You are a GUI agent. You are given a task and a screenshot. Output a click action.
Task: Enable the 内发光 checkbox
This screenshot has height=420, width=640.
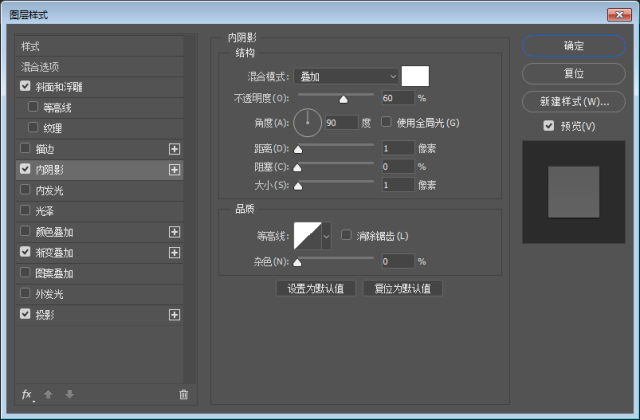pyautogui.click(x=25, y=190)
